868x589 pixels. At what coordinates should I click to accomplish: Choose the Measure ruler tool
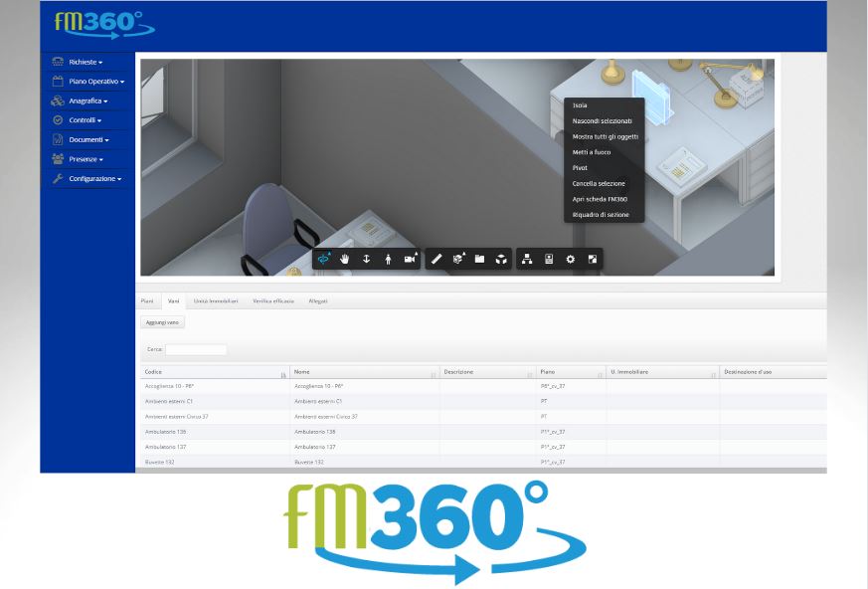point(436,259)
